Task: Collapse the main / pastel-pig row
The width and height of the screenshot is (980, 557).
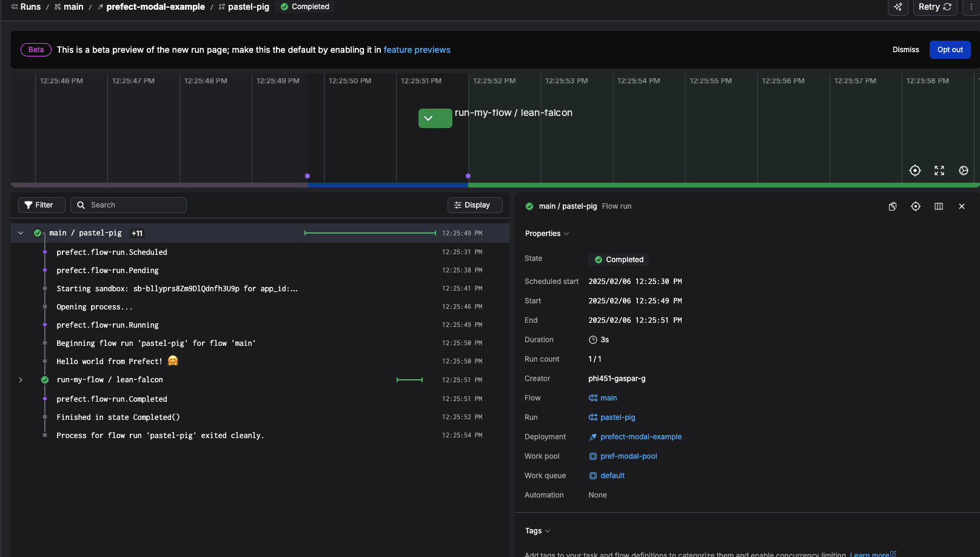Action: [21, 233]
